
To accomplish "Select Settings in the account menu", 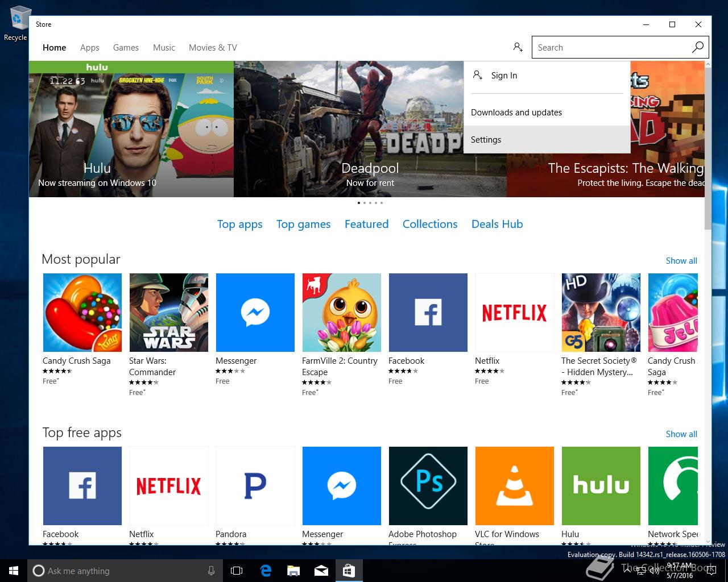I will pyautogui.click(x=547, y=140).
